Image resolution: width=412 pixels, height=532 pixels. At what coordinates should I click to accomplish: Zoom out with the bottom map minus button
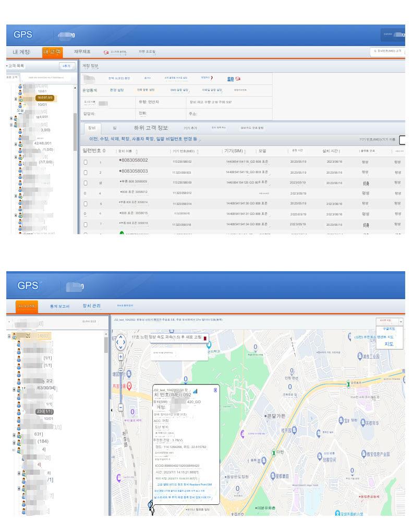coord(121,407)
